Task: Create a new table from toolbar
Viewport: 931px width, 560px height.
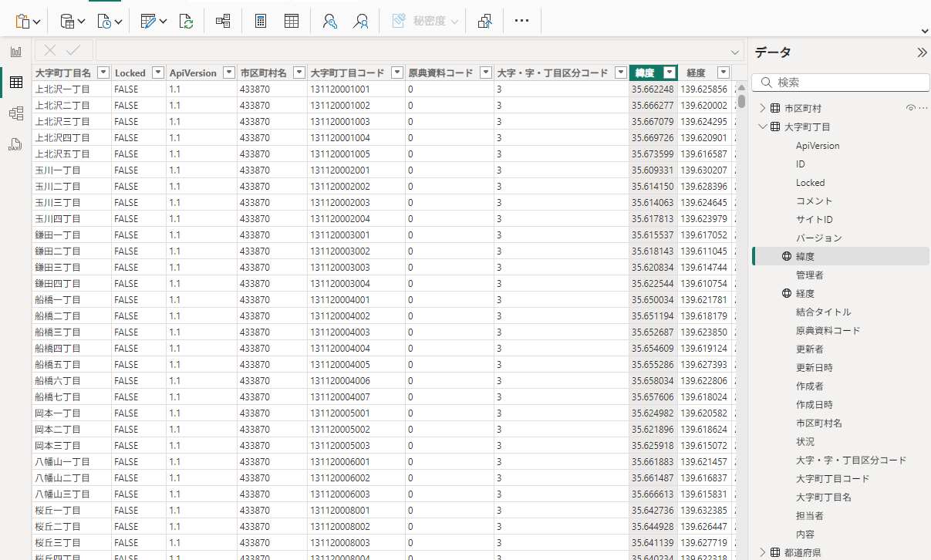Action: point(292,21)
